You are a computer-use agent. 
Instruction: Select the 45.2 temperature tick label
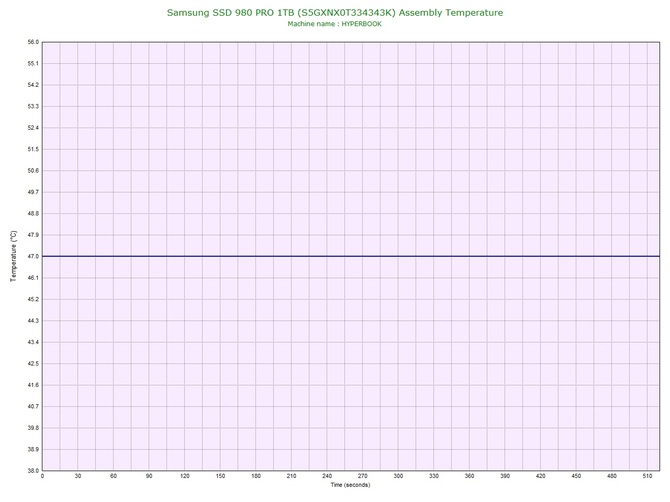tap(33, 299)
